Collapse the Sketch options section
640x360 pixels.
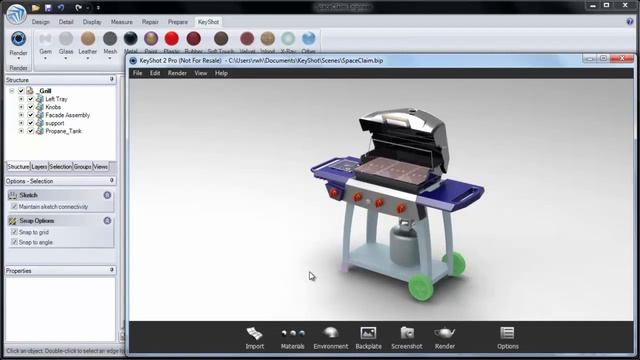point(107,195)
